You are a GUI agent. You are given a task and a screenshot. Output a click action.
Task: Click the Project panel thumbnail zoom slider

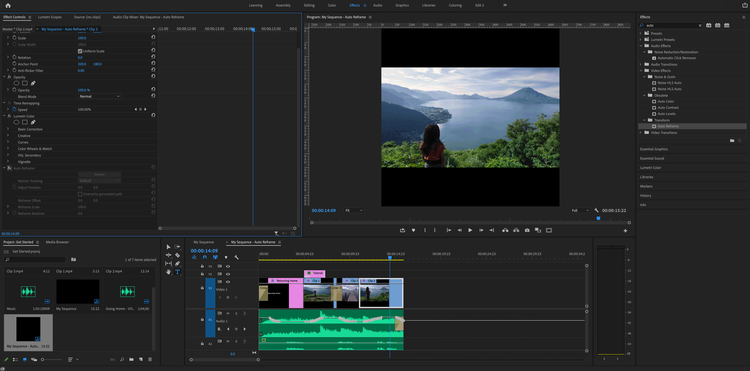click(x=52, y=359)
